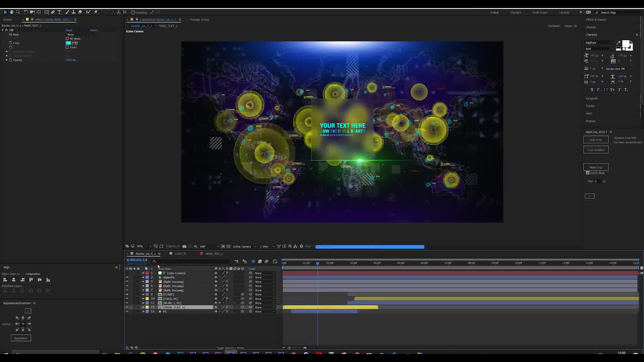
Task: Check the All Masks checkbox
Action: (67, 39)
